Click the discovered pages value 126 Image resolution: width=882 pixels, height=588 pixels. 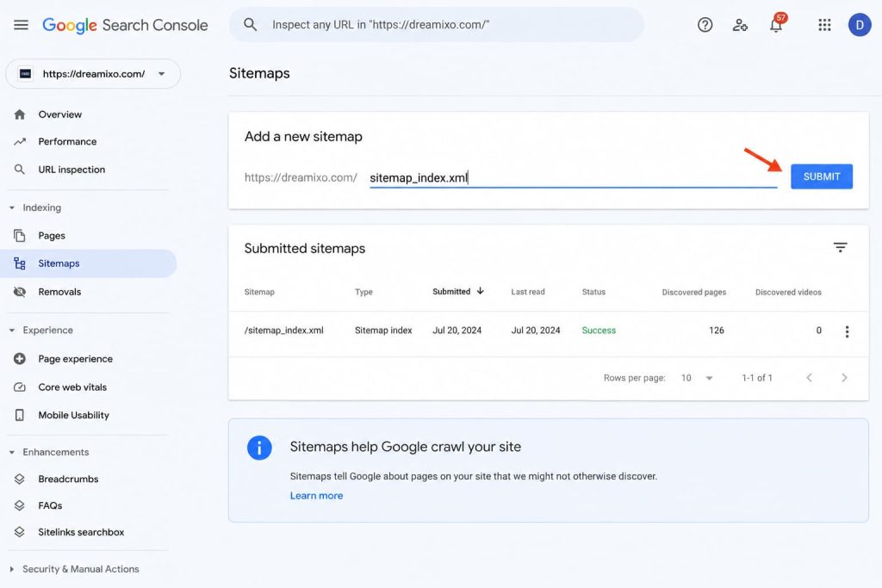click(716, 330)
